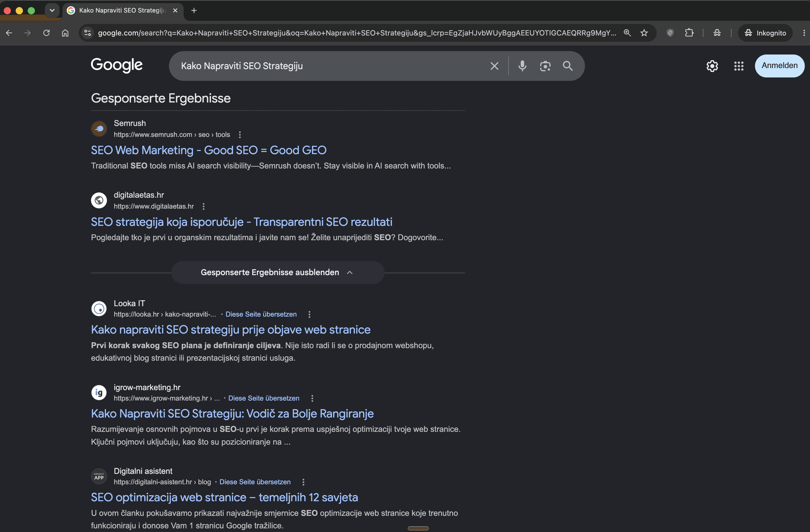Open Semrush ad options three dots
Viewport: 810px width, 532px height.
[240, 135]
